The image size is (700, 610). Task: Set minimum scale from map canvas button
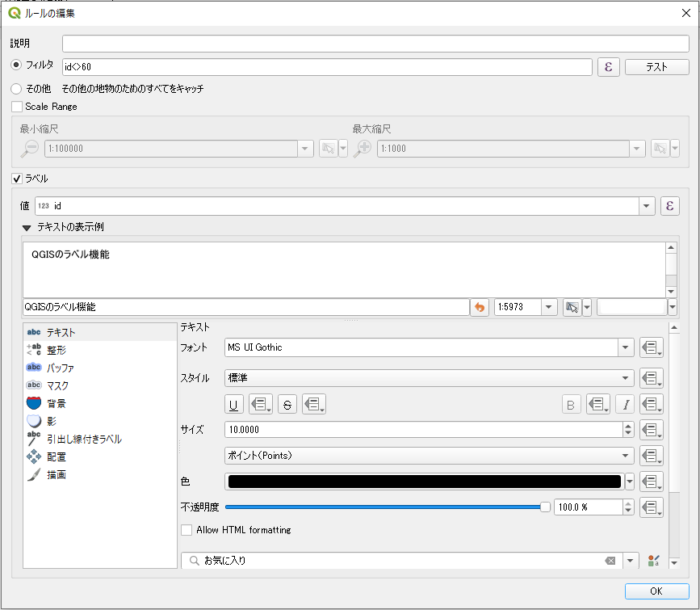(x=328, y=149)
